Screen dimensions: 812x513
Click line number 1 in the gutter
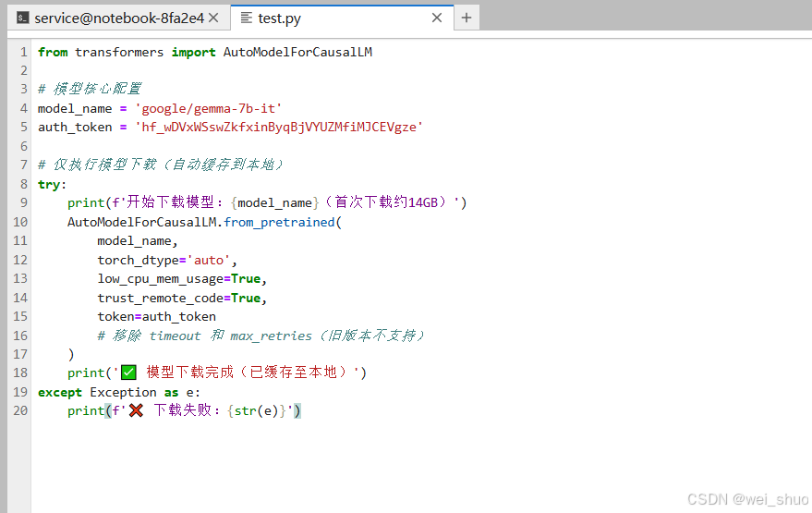(23, 53)
